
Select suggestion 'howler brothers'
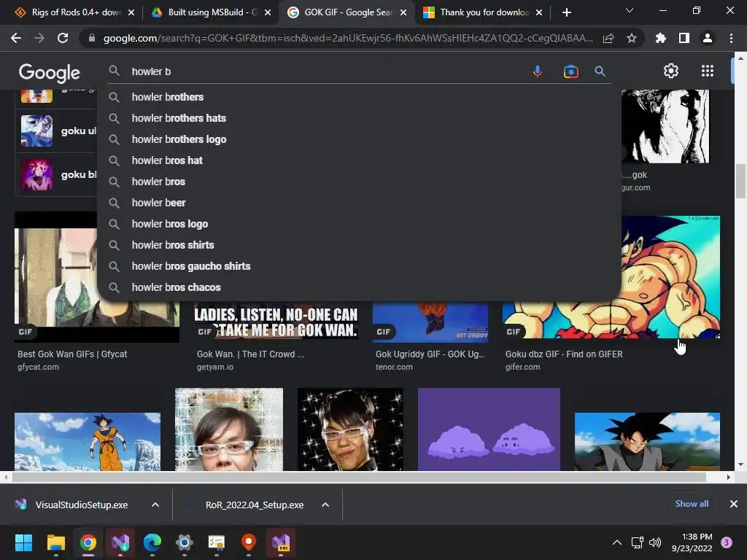(x=359, y=97)
